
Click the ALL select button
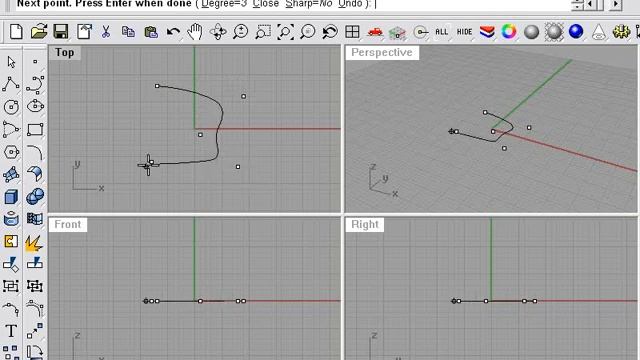442,32
